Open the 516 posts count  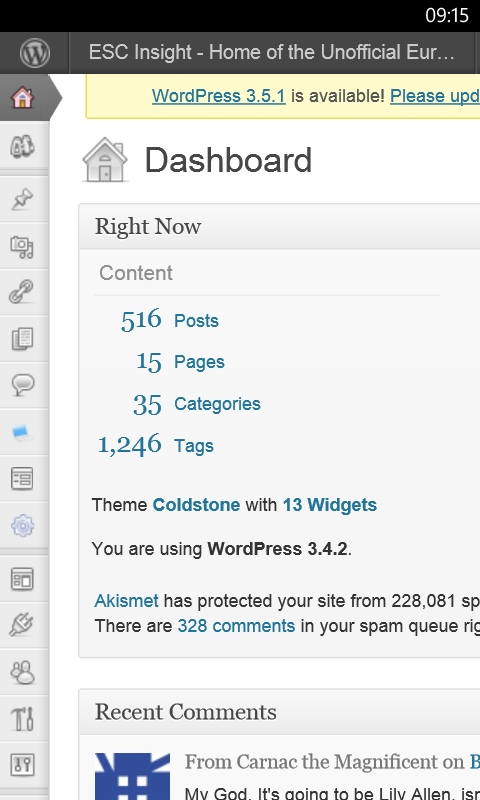click(x=141, y=320)
